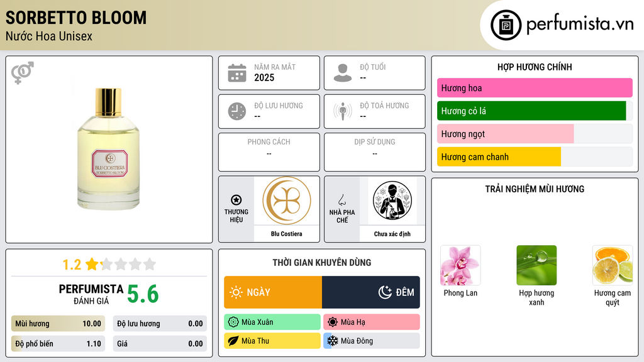Click the Hợp hương chính heading

tap(535, 67)
